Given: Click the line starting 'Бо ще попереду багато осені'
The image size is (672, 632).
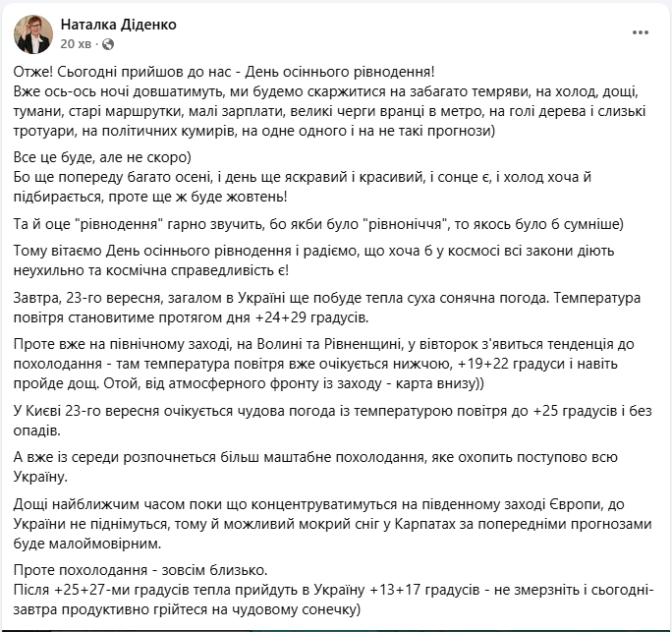Looking at the screenshot, I should (x=326, y=176).
